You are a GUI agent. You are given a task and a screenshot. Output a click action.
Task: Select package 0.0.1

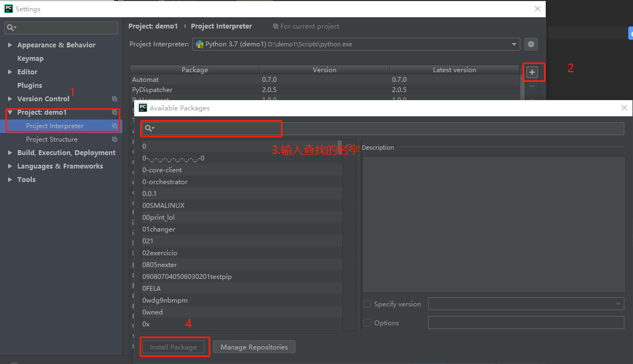[x=242, y=193]
